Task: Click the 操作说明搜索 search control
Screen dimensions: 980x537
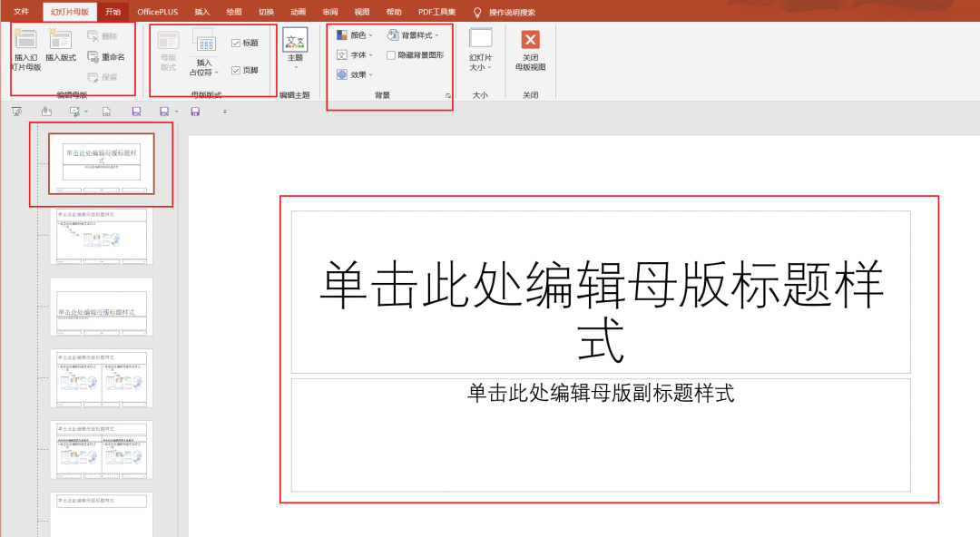Action: pos(505,12)
